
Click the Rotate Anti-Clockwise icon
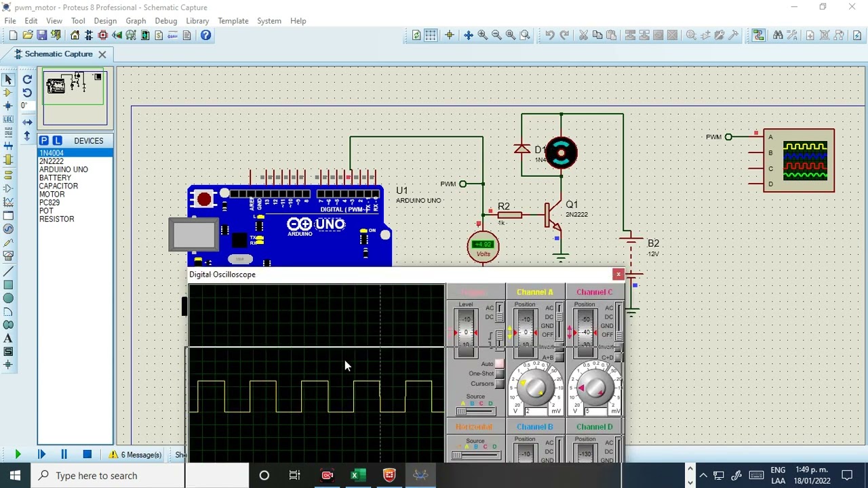(27, 93)
